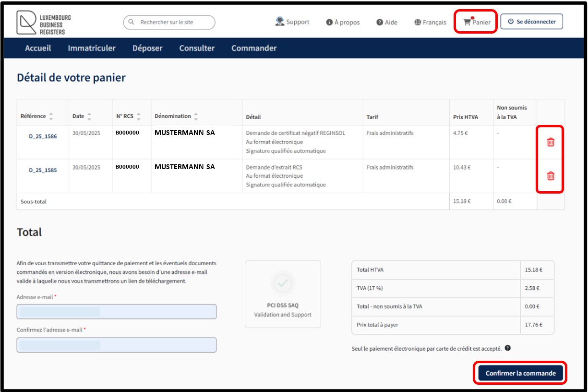Image resolution: width=588 pixels, height=392 pixels.
Task: Sort the table by Date column
Action: click(89, 116)
